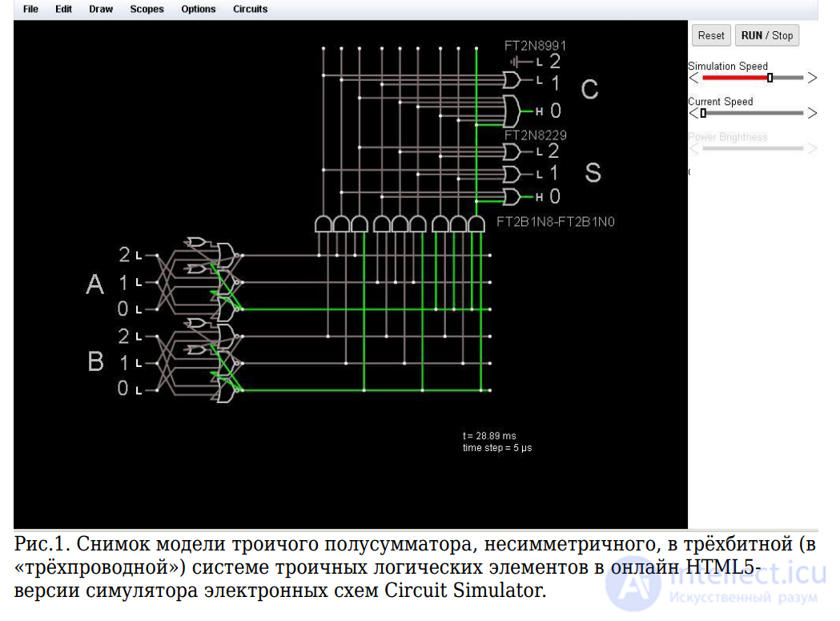
Task: Decrease Current Speed with left arrow
Action: point(693,113)
